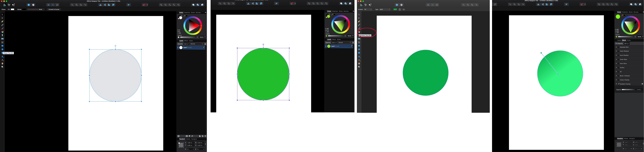Click Flip Vertical in first screenshot toolbar
The width and height of the screenshot is (644, 152).
(x=105, y=5)
